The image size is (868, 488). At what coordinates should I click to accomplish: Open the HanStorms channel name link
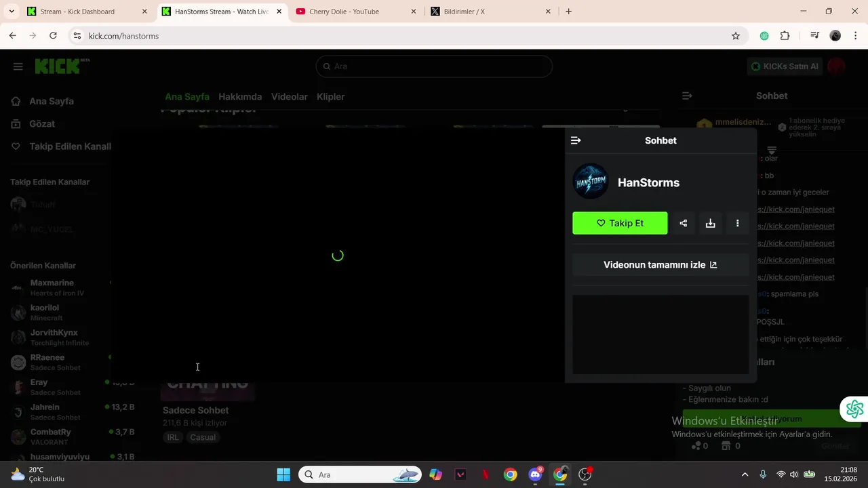[648, 182]
